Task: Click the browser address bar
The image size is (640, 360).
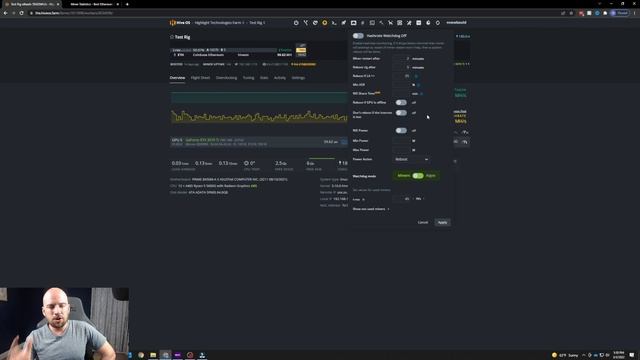Action: tap(294, 13)
